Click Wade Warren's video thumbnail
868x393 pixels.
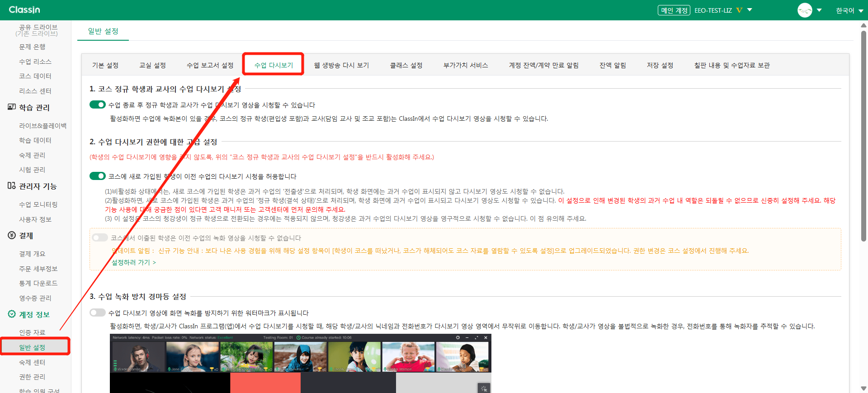(138, 357)
